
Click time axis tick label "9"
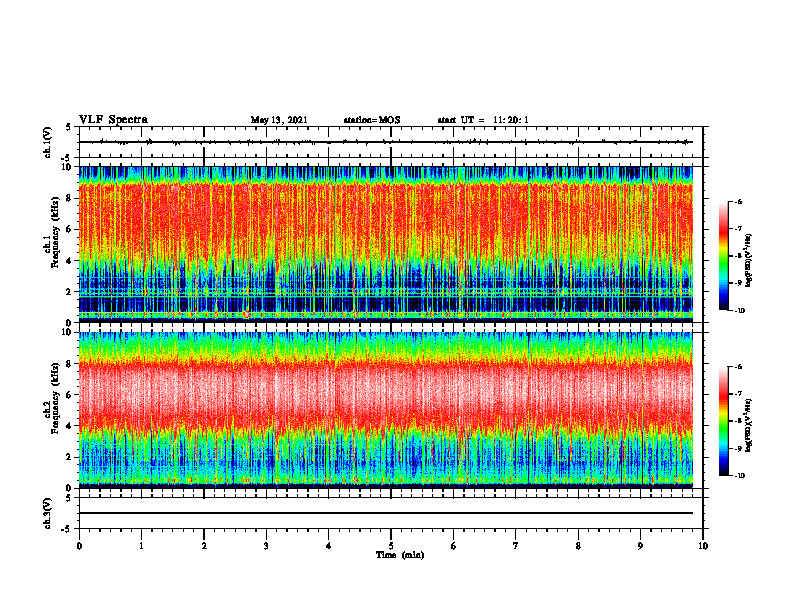click(x=640, y=546)
